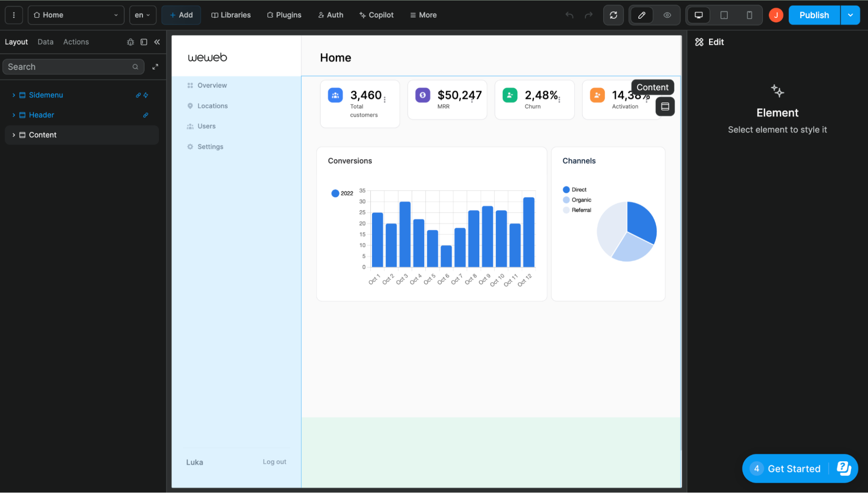Switch to tablet viewport preview

723,15
